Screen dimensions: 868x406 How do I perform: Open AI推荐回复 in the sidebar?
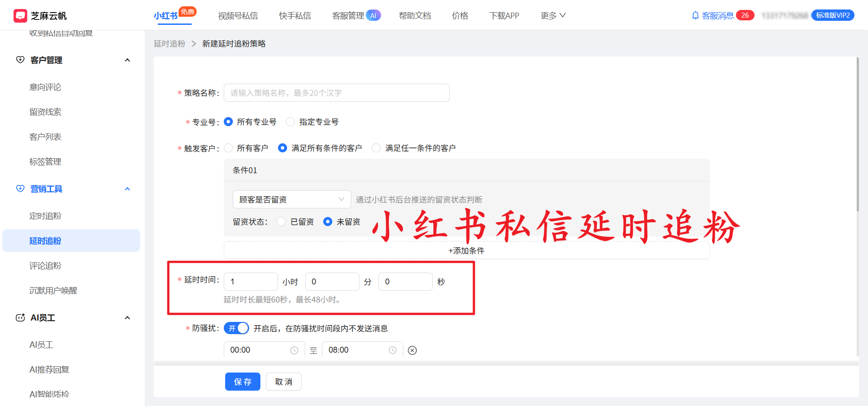(x=49, y=369)
